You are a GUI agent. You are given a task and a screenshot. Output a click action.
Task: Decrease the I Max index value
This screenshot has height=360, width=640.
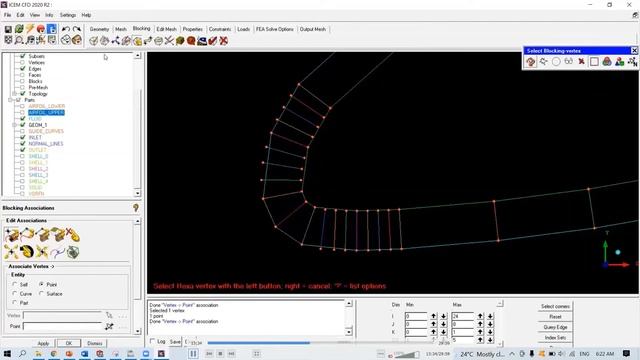(490, 316)
